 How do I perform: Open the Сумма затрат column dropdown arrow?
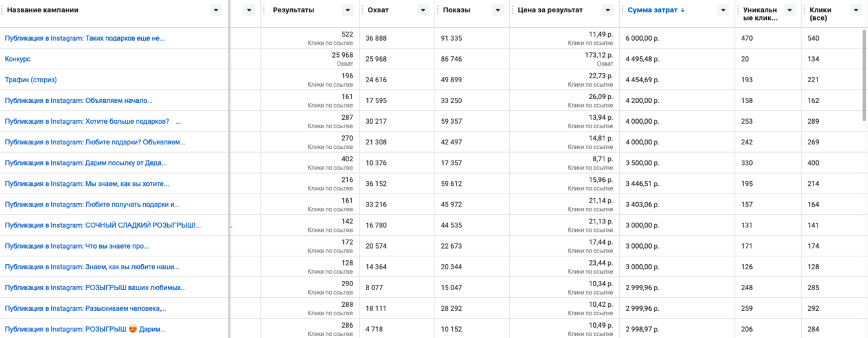tap(724, 10)
